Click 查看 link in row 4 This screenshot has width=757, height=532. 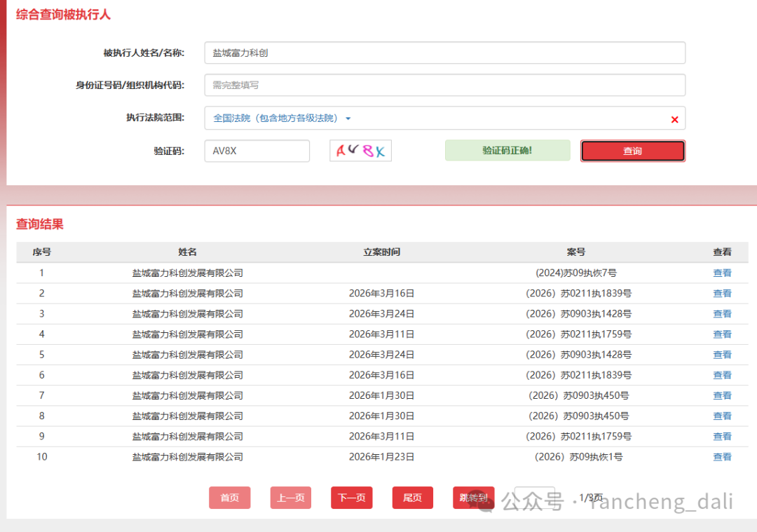[x=722, y=334]
